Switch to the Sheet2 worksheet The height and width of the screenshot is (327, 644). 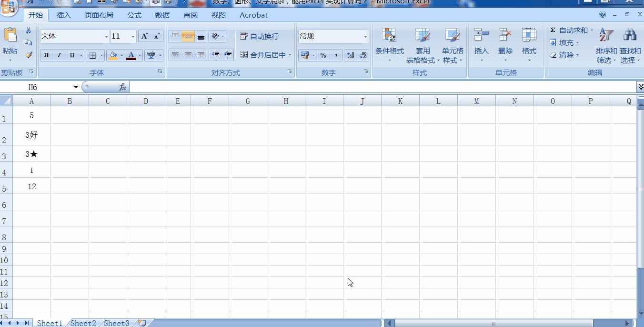(83, 323)
